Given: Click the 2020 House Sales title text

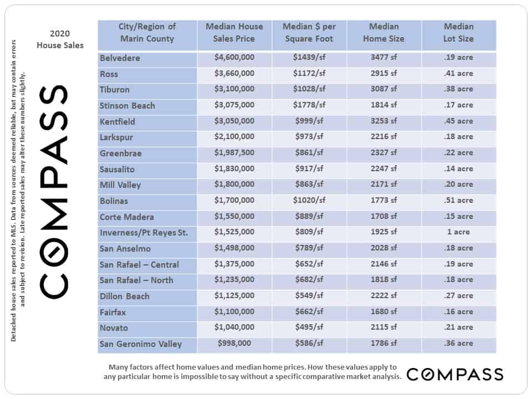Looking at the screenshot, I should pos(60,39).
